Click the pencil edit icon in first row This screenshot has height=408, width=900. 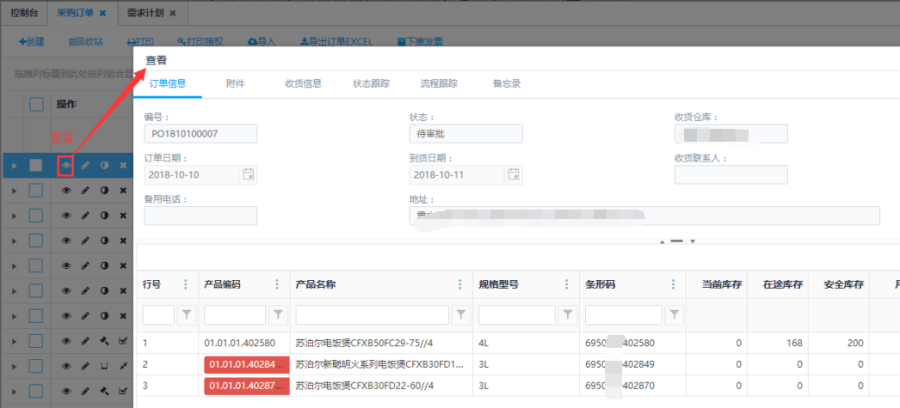pos(85,165)
